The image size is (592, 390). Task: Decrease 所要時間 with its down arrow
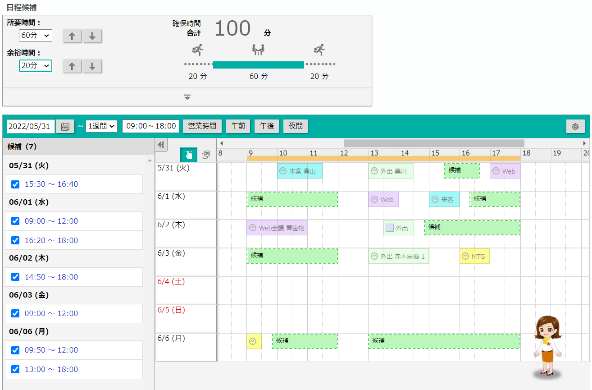92,36
